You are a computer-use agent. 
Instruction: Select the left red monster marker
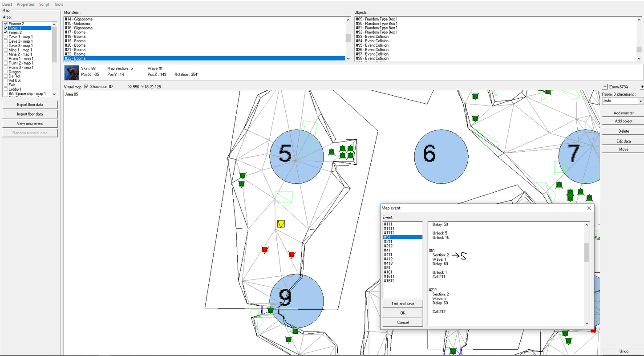click(265, 250)
